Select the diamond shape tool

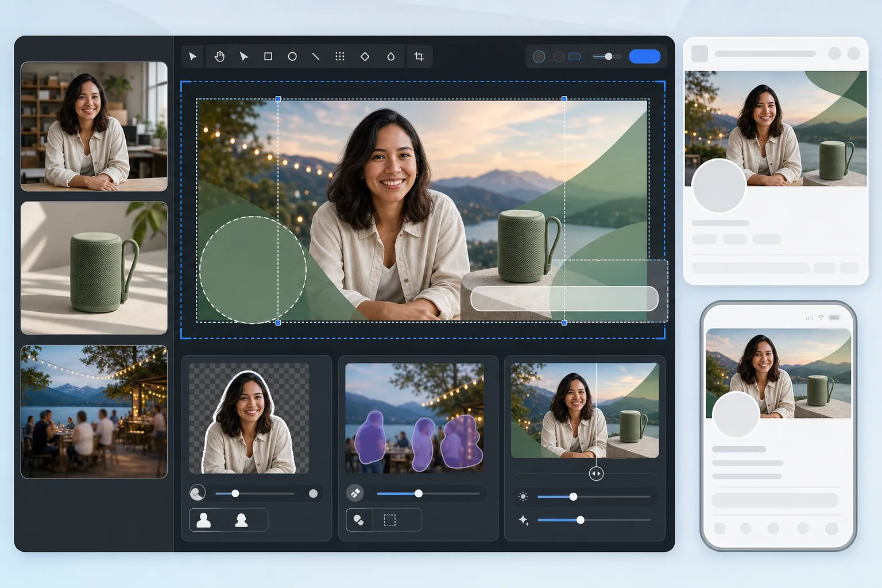[x=365, y=56]
